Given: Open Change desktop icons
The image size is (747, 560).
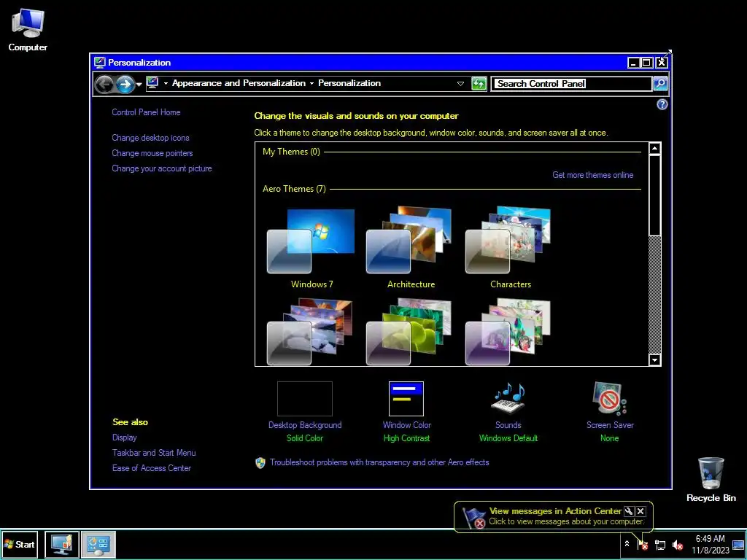Looking at the screenshot, I should (x=150, y=138).
